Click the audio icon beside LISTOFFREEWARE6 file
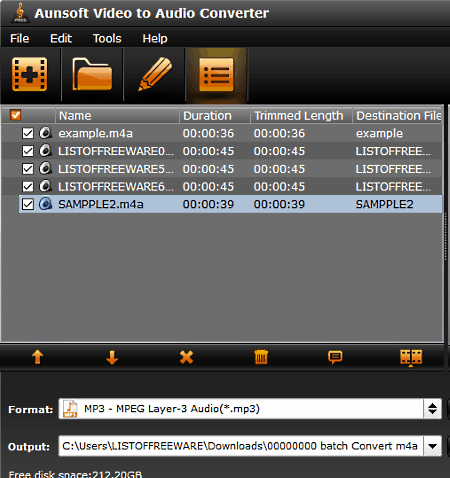Screen dimensions: 450x478 tap(45, 186)
